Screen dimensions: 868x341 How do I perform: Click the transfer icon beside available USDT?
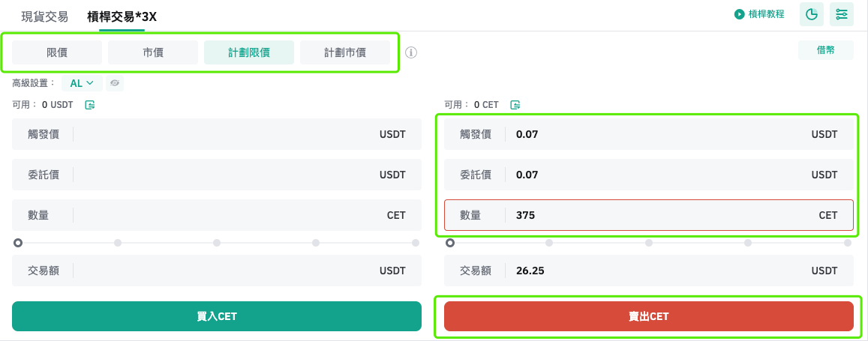point(90,105)
